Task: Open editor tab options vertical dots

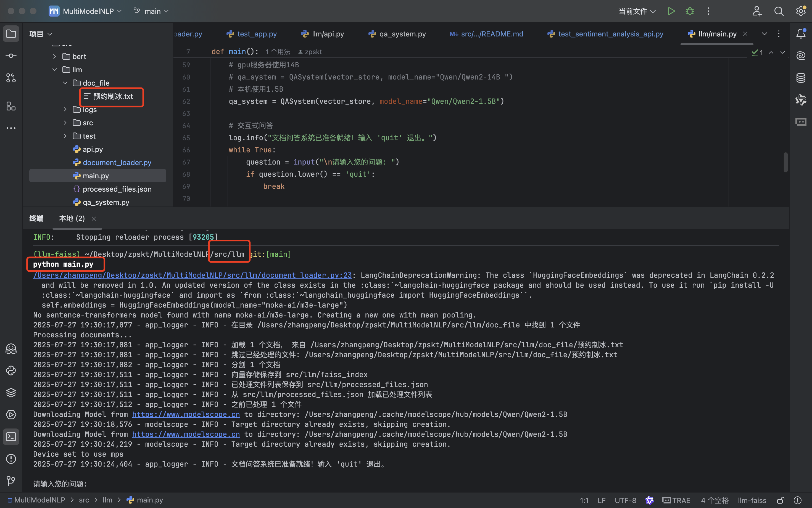Action: click(779, 34)
